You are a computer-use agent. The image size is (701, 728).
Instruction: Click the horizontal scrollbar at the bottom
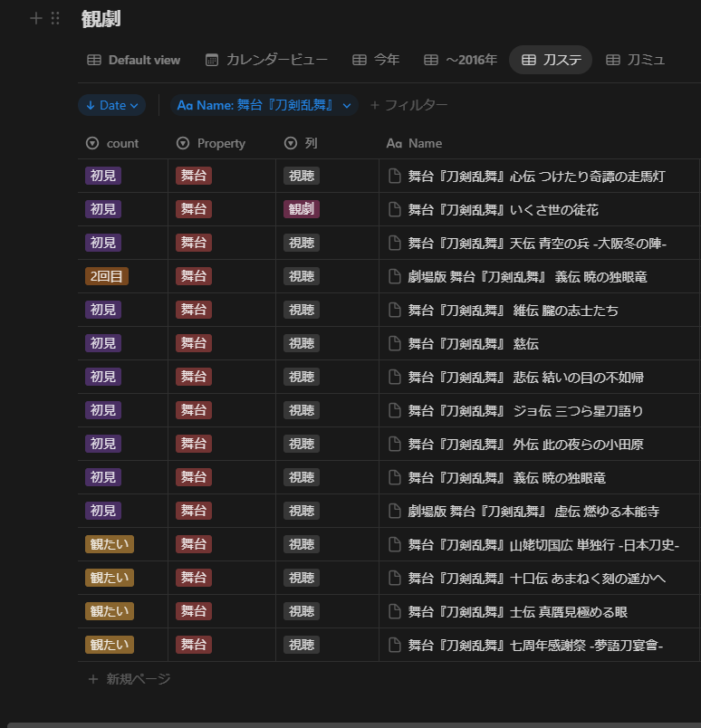[x=350, y=723]
